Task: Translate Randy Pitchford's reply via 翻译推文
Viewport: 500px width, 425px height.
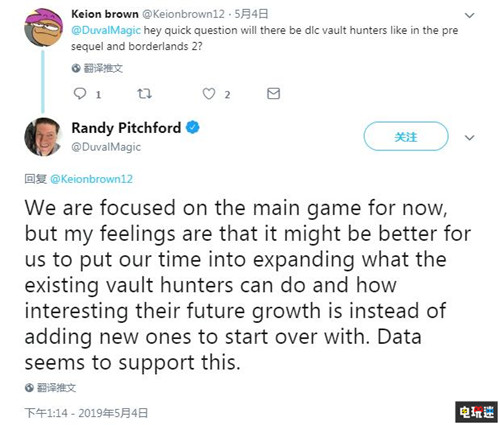Action: (56, 387)
